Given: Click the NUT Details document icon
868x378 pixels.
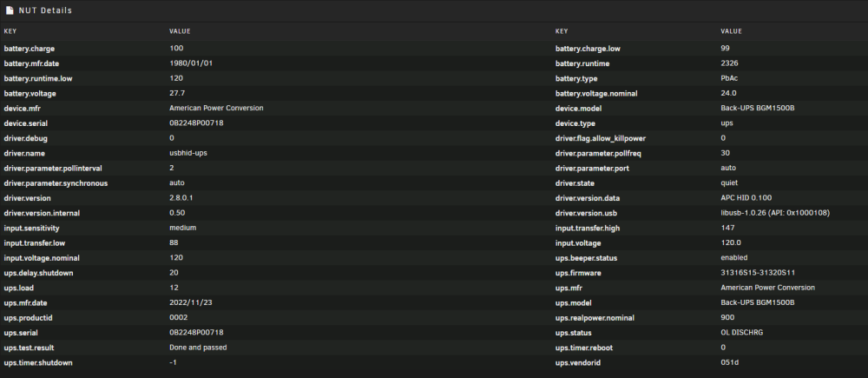Looking at the screenshot, I should pyautogui.click(x=10, y=10).
